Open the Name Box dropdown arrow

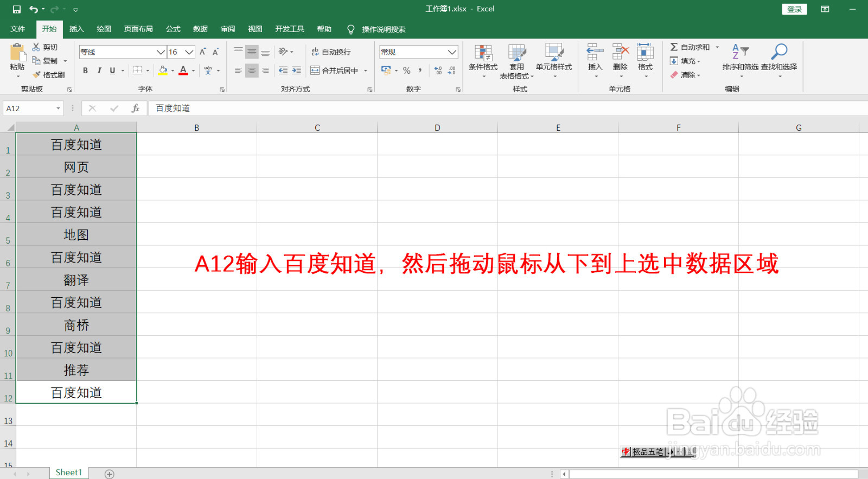(58, 108)
